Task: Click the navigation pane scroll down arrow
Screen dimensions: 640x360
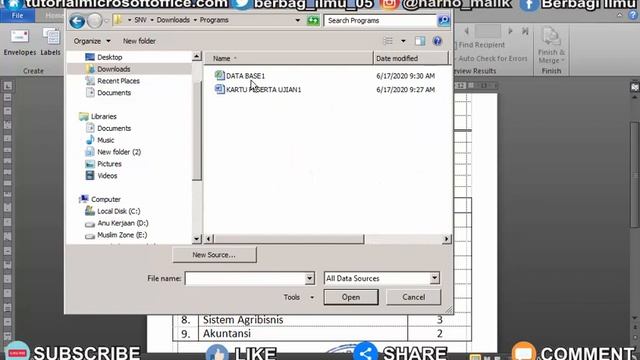Action: click(197, 239)
